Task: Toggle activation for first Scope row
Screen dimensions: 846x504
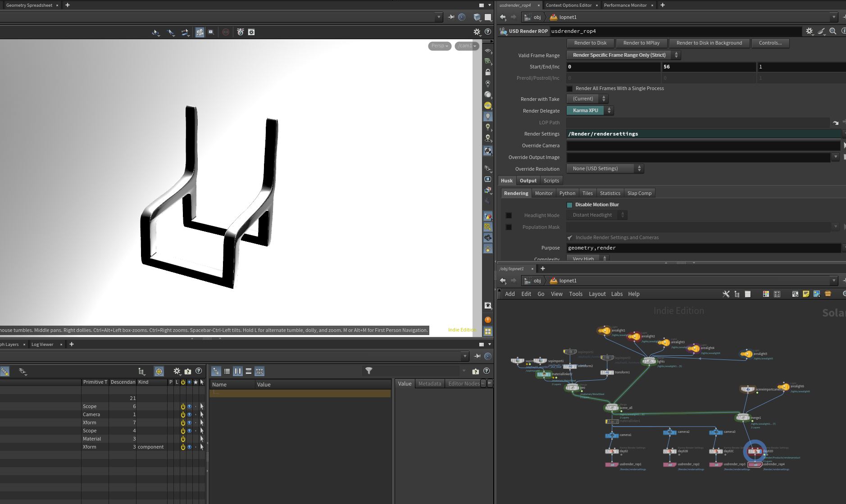Action: pyautogui.click(x=183, y=406)
